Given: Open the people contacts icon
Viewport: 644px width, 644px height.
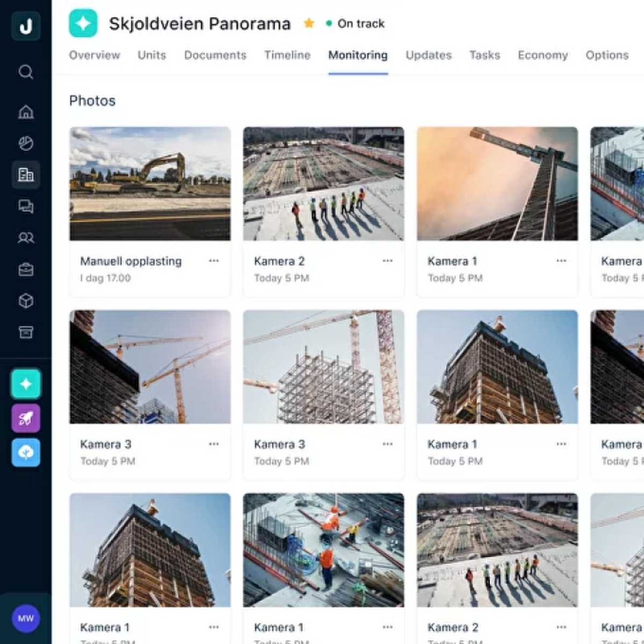Looking at the screenshot, I should pos(26,238).
